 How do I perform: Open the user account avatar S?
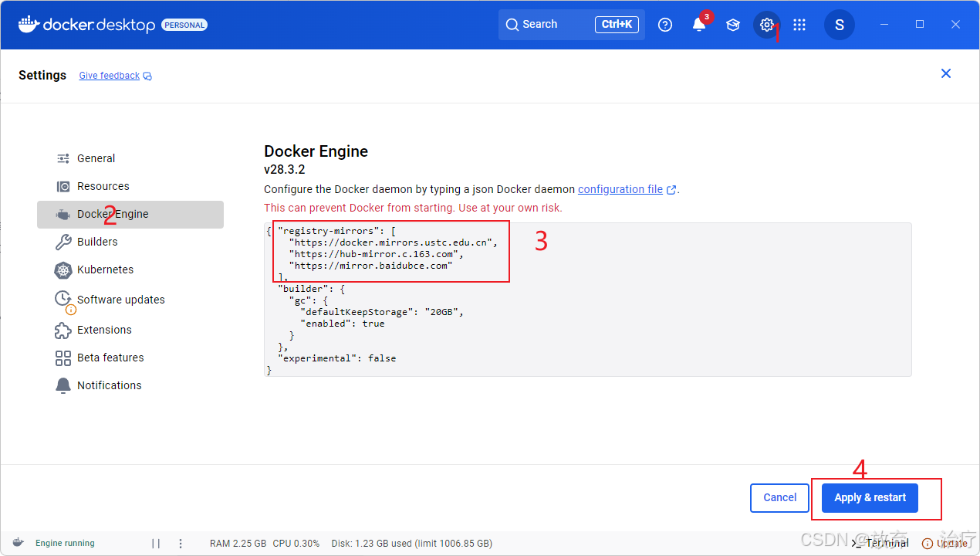point(840,25)
